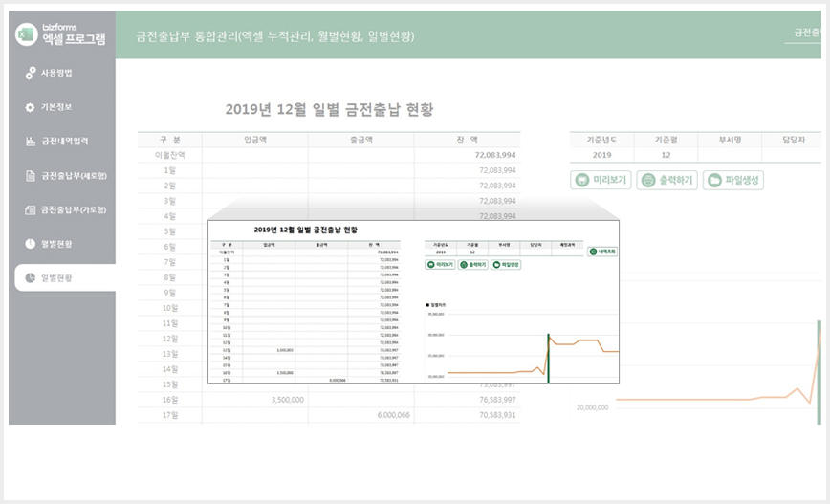Viewport: 830px width, 504px height.
Task: Click the 3일 row label
Action: [170, 201]
